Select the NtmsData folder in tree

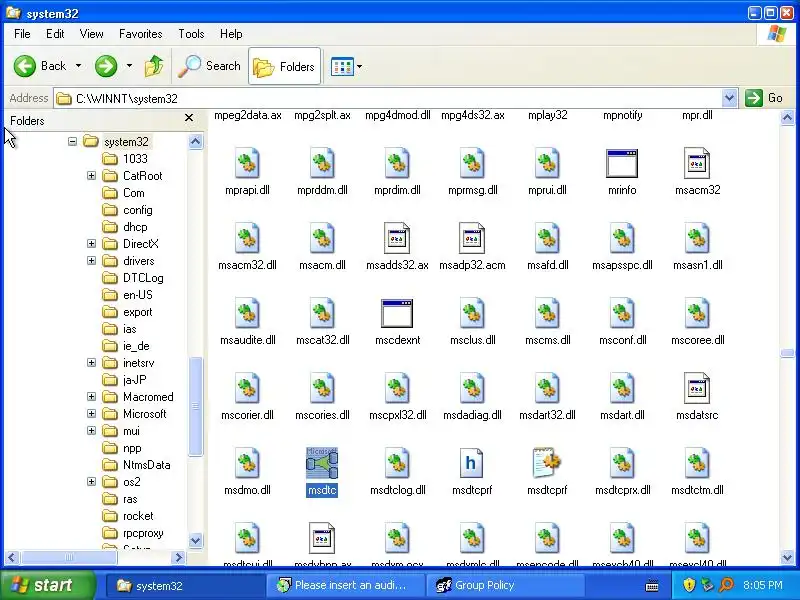146,465
